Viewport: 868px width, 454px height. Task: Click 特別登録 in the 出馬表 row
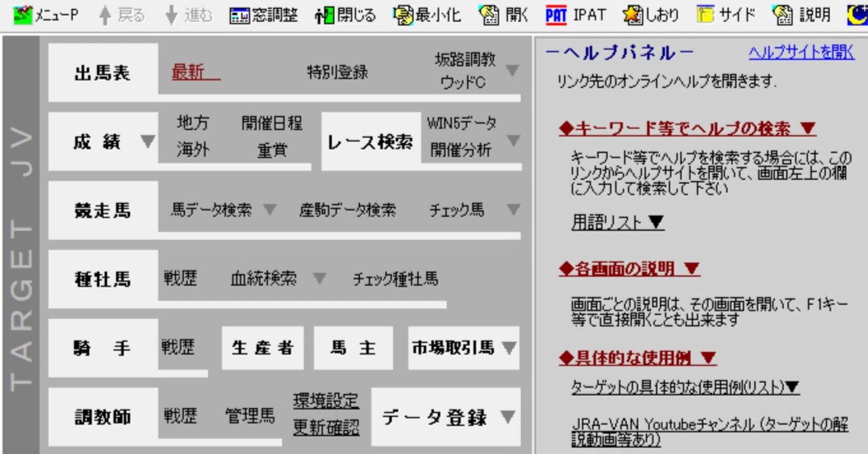pos(338,73)
